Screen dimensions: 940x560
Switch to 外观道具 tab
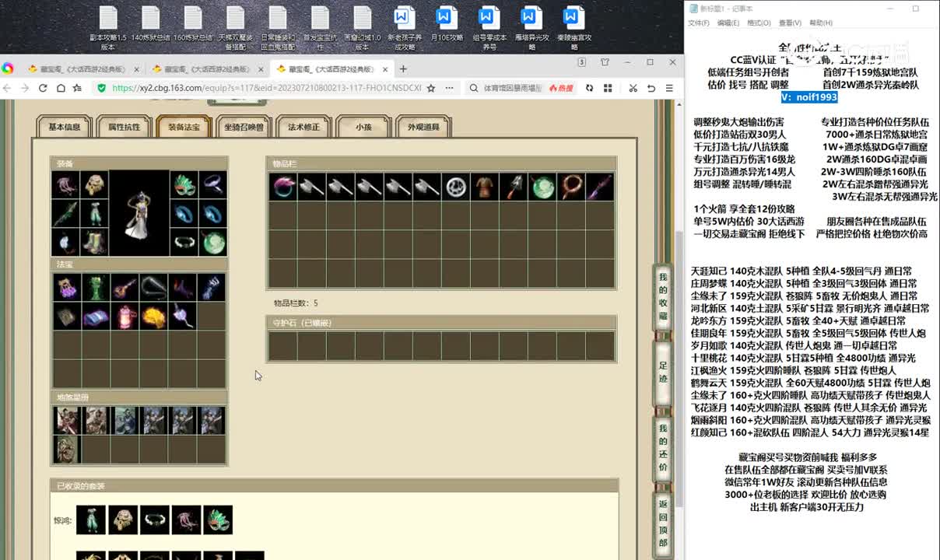point(423,127)
